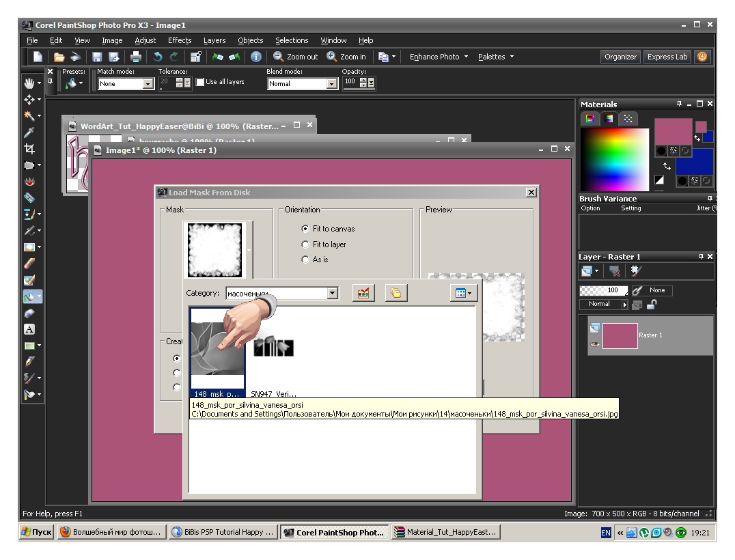Click the scanner import toolbar icon
This screenshot has height=560, width=735.
(75, 57)
